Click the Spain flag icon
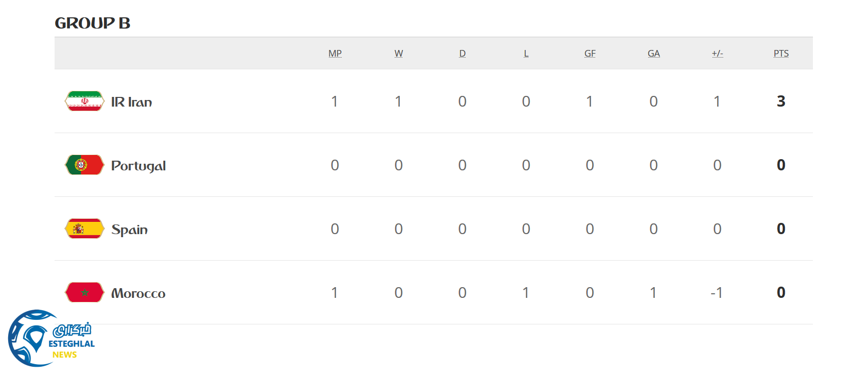 tap(85, 228)
